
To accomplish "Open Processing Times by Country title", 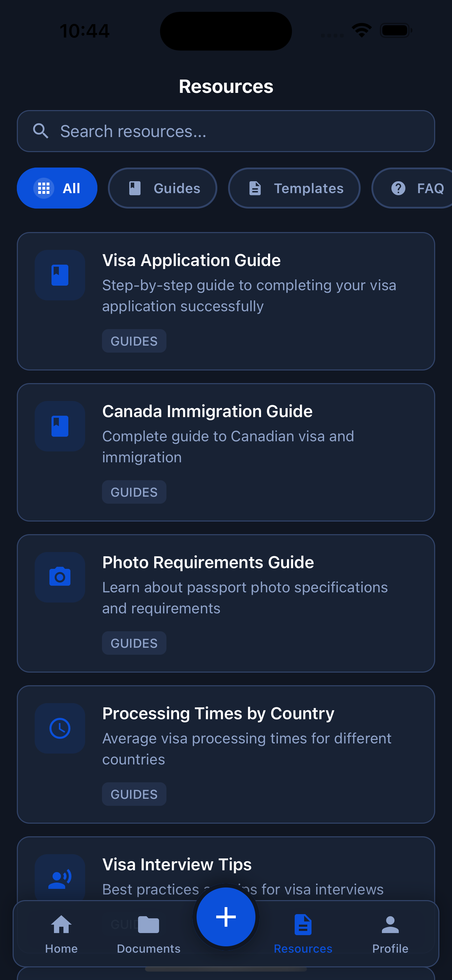I will 218,714.
